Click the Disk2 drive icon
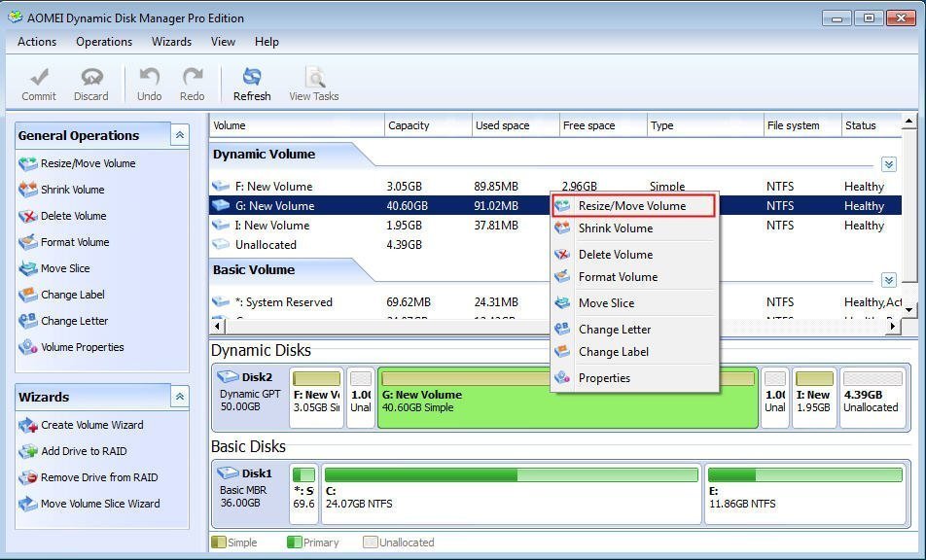 tap(228, 376)
